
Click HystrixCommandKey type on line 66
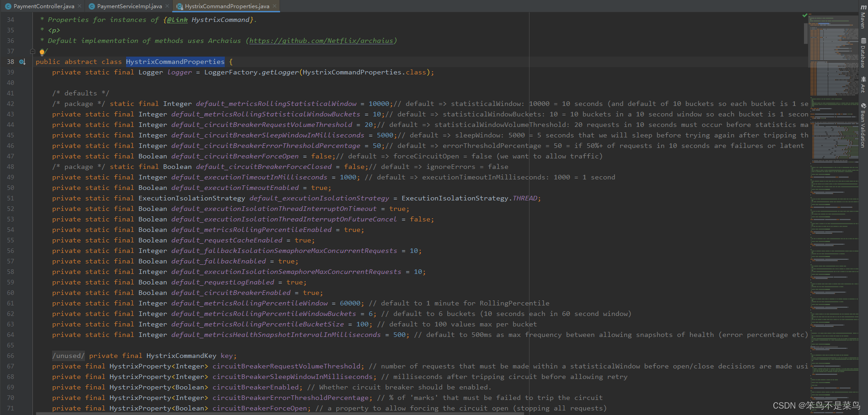pyautogui.click(x=181, y=356)
